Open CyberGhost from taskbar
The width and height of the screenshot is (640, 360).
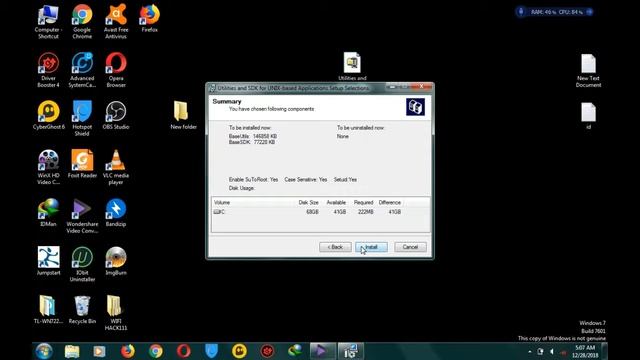(x=239, y=351)
